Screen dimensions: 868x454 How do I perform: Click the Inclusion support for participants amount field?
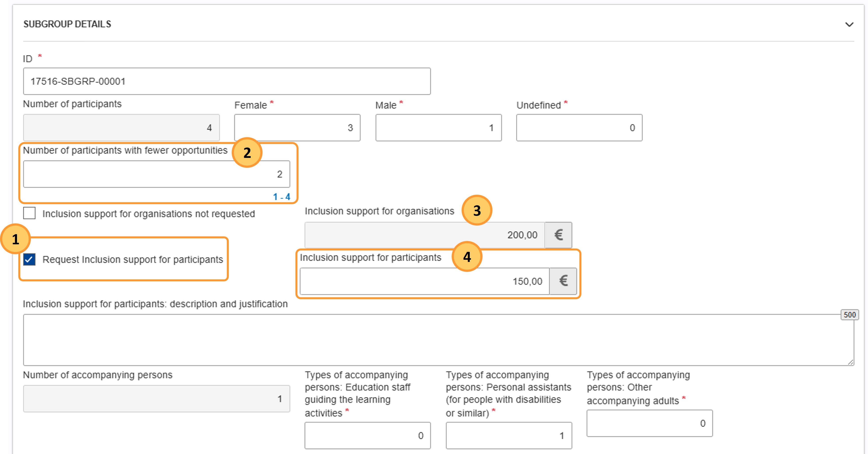pyautogui.click(x=424, y=281)
